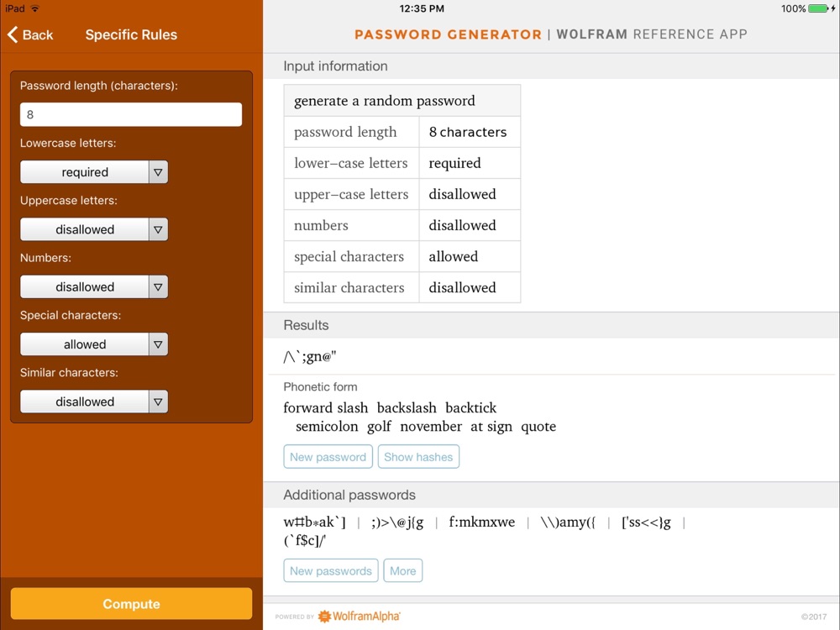This screenshot has height=630, width=840.
Task: Select additional password ['ss<<}g
Action: 646,522
